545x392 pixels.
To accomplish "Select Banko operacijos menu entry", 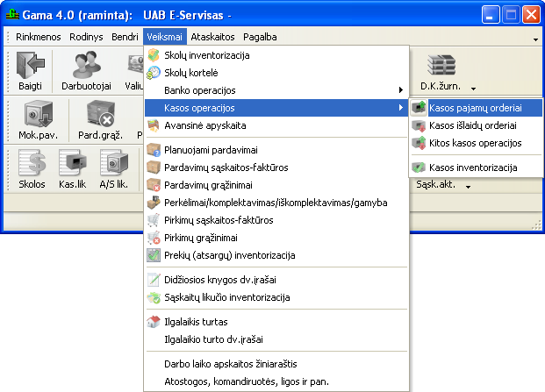I will click(276, 90).
